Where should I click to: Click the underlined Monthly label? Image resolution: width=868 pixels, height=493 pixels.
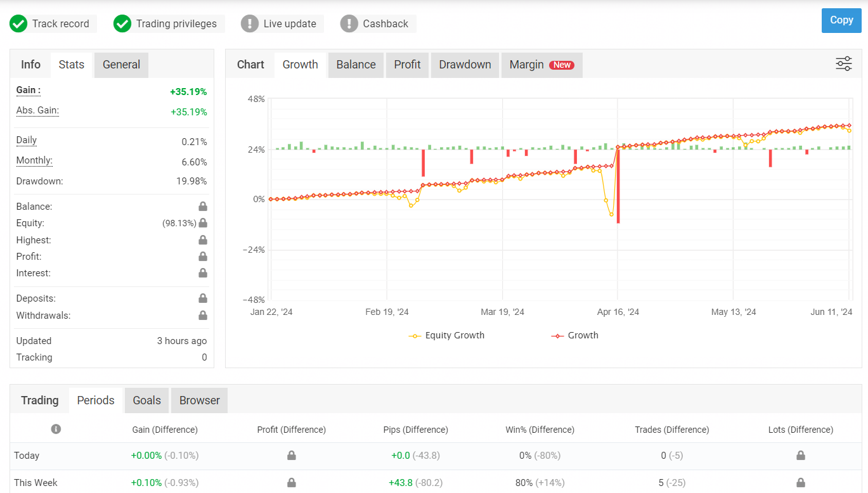pyautogui.click(x=34, y=161)
